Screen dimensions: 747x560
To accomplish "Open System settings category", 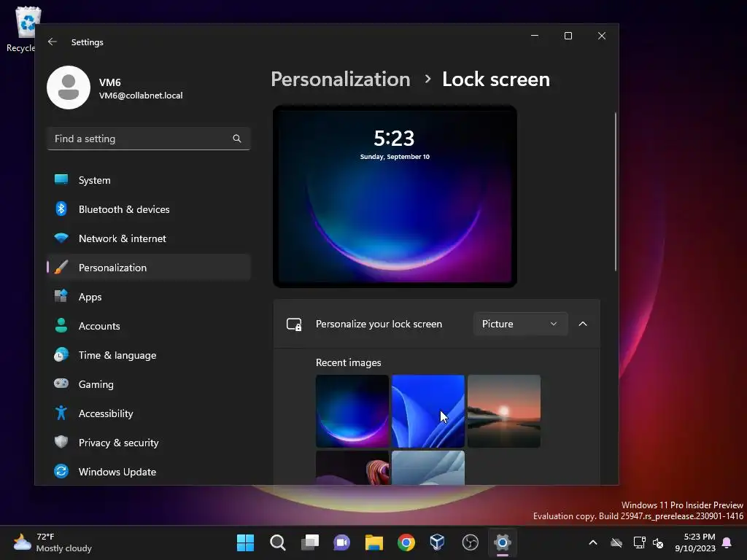I will pyautogui.click(x=149, y=180).
